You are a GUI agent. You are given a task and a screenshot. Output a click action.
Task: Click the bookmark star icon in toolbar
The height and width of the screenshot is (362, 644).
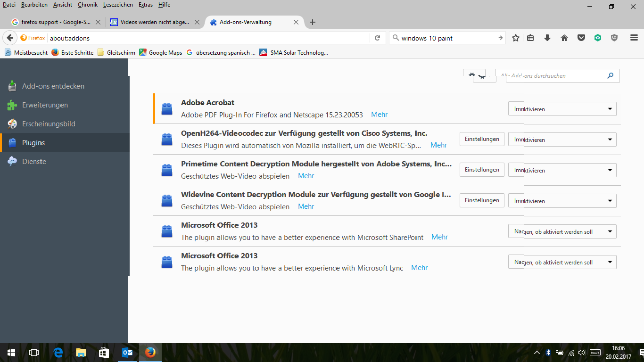(516, 38)
